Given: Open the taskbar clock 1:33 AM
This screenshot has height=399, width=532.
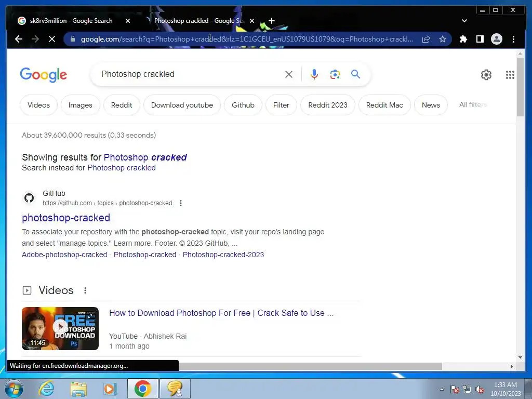Looking at the screenshot, I should pyautogui.click(x=505, y=389).
